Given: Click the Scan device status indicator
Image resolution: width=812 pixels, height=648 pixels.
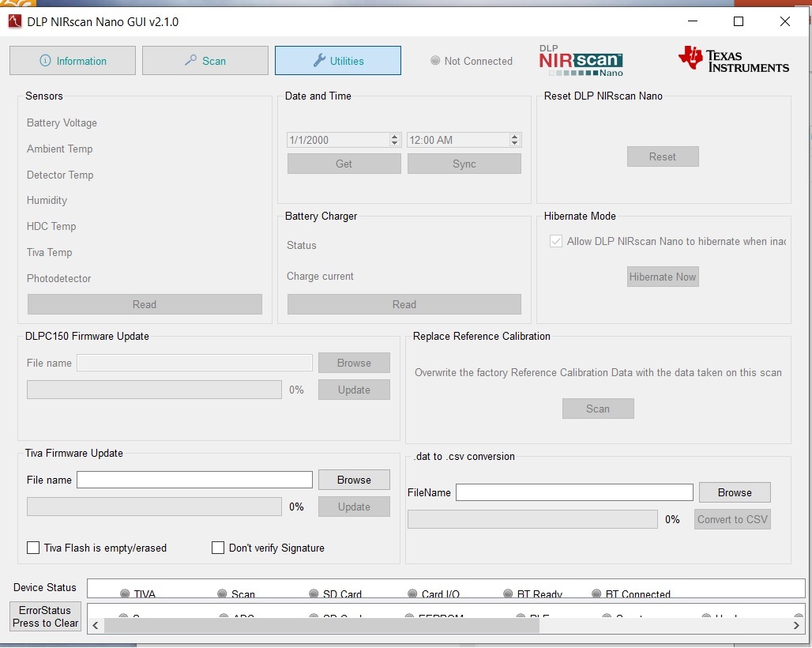Looking at the screenshot, I should 236,593.
